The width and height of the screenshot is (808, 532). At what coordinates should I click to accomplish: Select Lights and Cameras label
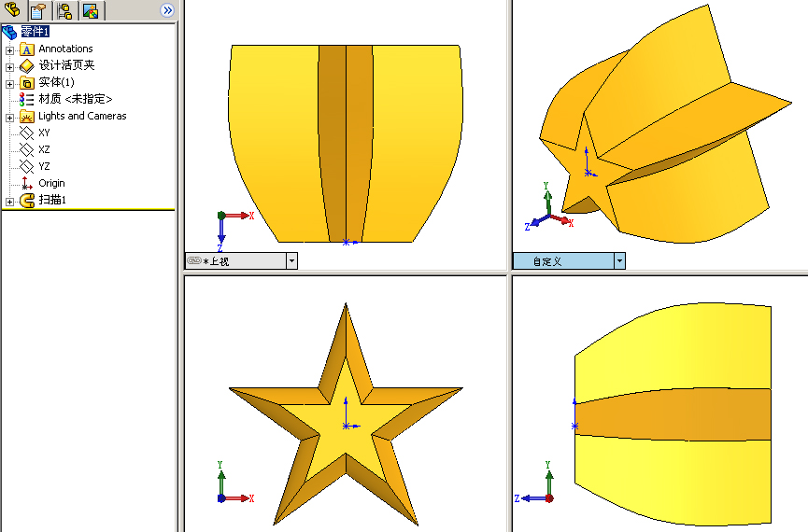[x=82, y=116]
